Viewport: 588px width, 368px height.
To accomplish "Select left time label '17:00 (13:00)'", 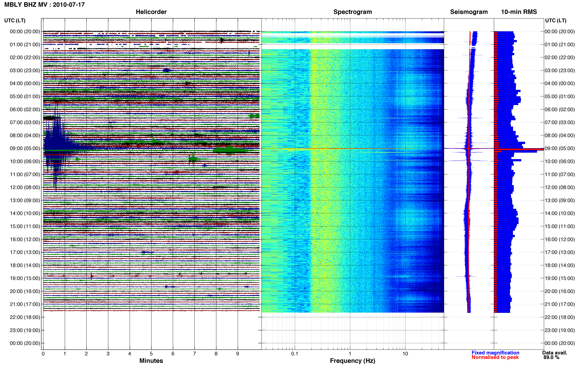I will [25, 252].
